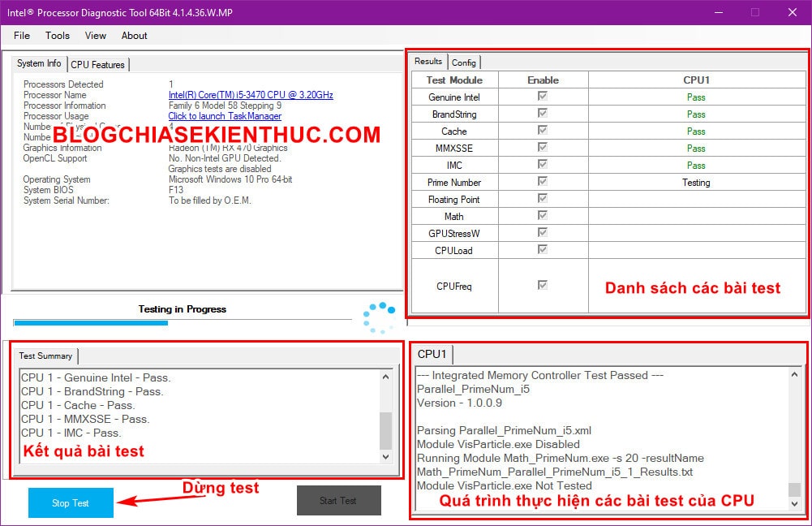Click 'Family 6 Model 58 Stepping 9' value
812x526 pixels.
[x=226, y=106]
